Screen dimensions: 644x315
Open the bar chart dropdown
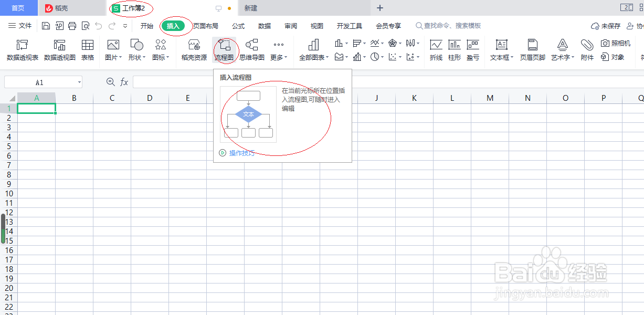[359, 43]
